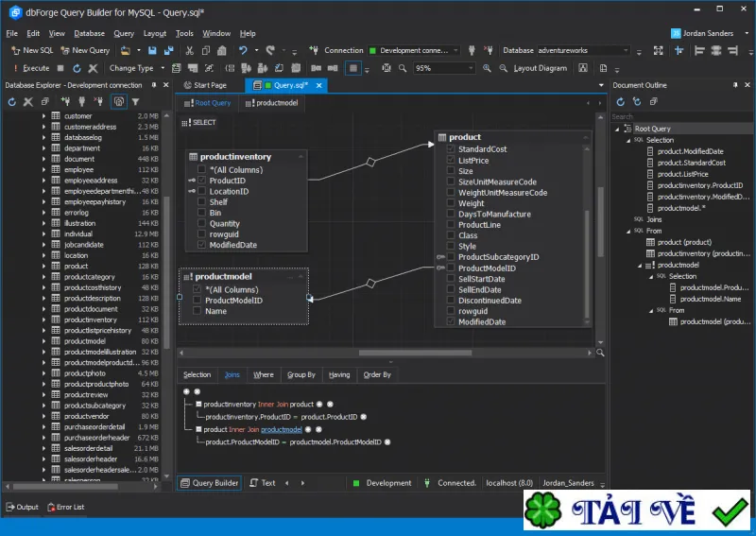Click the Undo arrow icon

click(243, 50)
